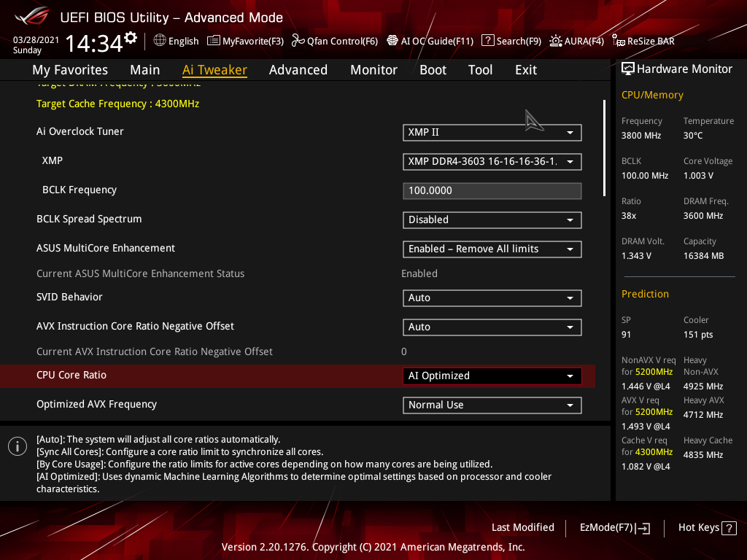Open the CPU Core Ratio dropdown
This screenshot has width=747, height=560.
492,376
